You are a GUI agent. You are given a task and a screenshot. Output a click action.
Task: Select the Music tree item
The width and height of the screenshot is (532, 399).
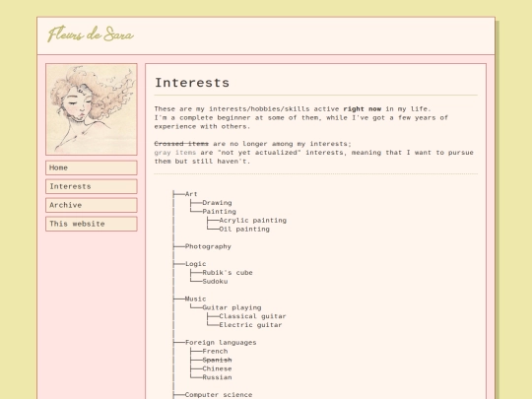point(195,299)
